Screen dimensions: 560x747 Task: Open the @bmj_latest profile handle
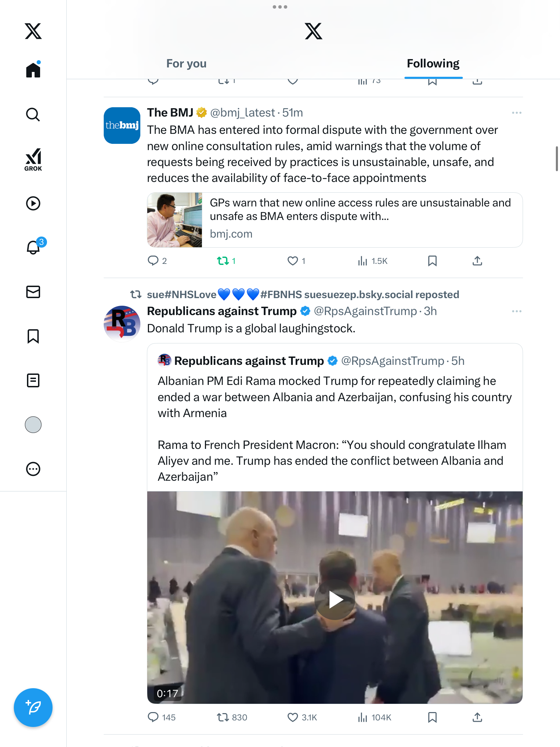pyautogui.click(x=242, y=113)
